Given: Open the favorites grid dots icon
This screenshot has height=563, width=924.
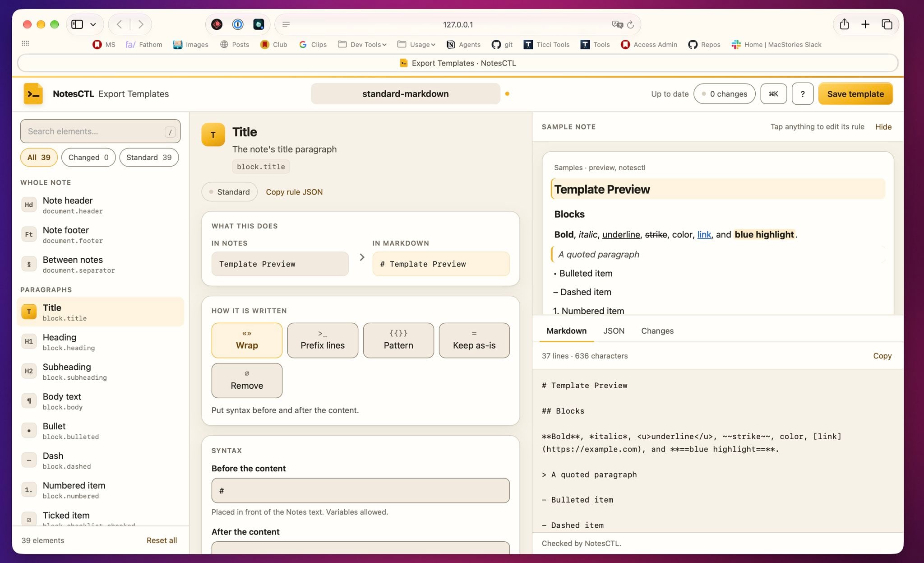Looking at the screenshot, I should 25,43.
